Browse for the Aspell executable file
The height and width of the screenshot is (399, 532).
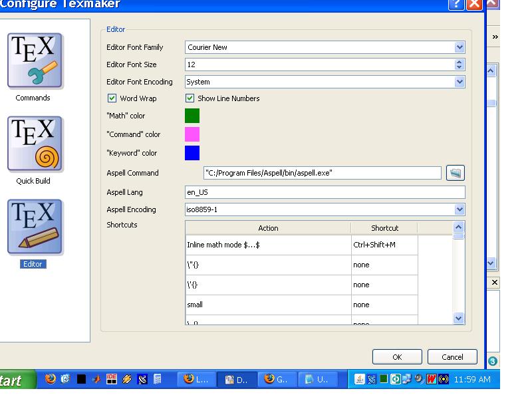(456, 173)
